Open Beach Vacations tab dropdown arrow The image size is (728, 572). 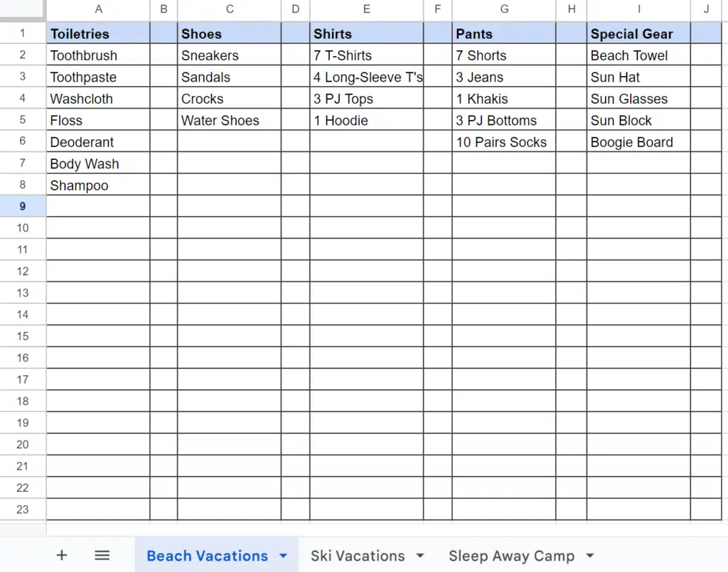(x=284, y=556)
